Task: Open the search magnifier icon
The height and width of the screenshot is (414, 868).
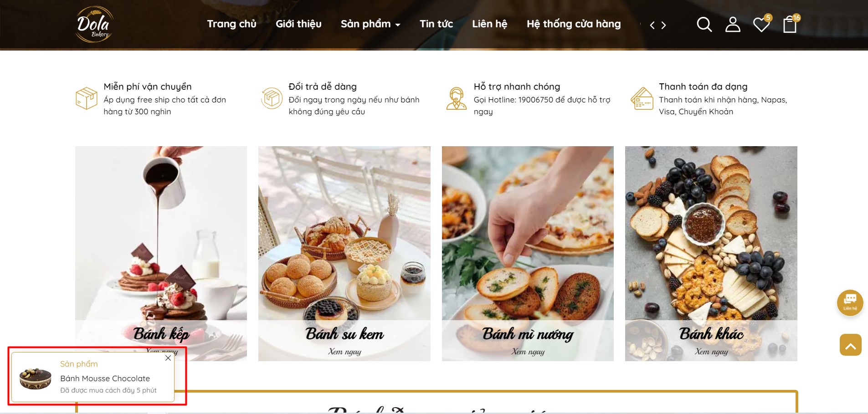Action: [x=704, y=25]
